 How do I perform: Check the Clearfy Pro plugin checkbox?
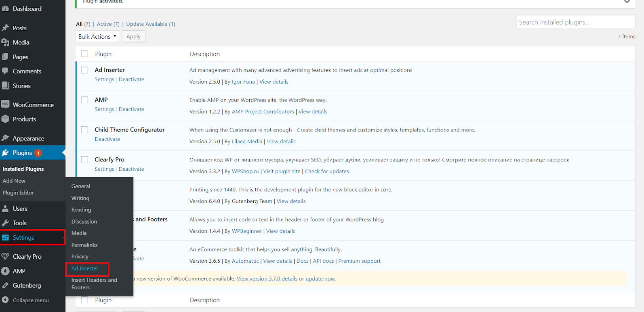pyautogui.click(x=84, y=159)
